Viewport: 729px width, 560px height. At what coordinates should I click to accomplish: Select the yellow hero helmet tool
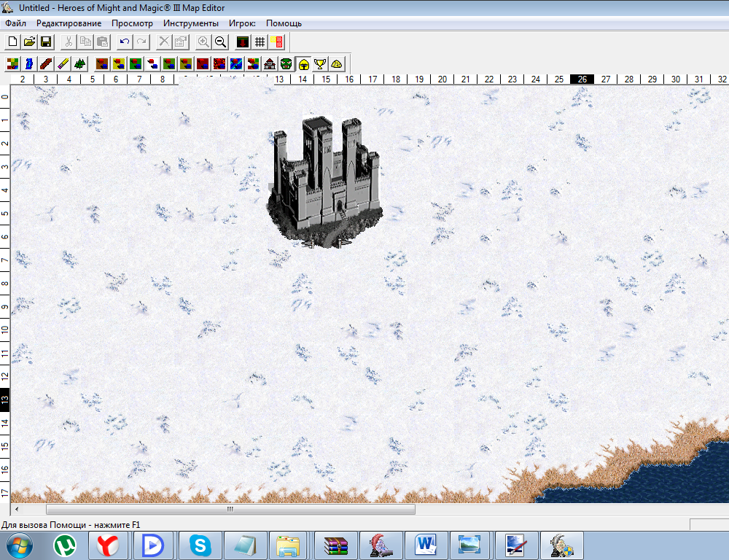pos(303,63)
